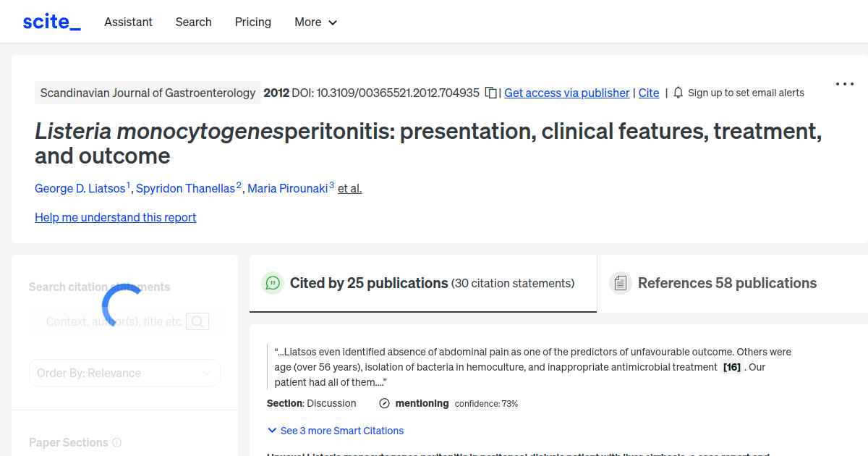The image size is (868, 456).
Task: Click the info icon next to Paper Sections
Action: tap(117, 442)
